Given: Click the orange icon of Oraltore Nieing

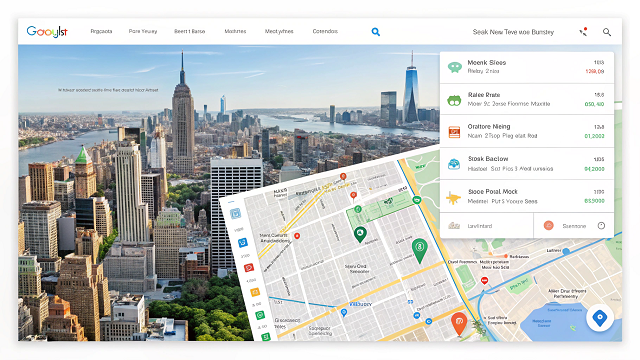Looking at the screenshot, I should tap(454, 132).
